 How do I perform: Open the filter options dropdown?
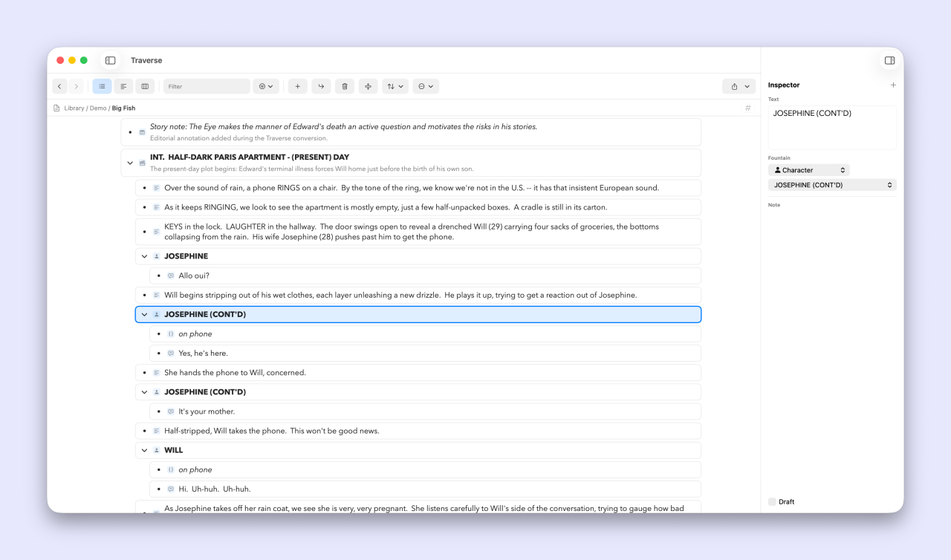pyautogui.click(x=266, y=86)
